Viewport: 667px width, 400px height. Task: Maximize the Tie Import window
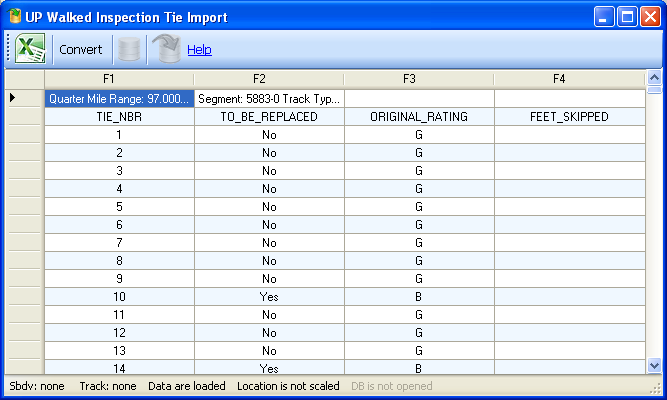[627, 17]
